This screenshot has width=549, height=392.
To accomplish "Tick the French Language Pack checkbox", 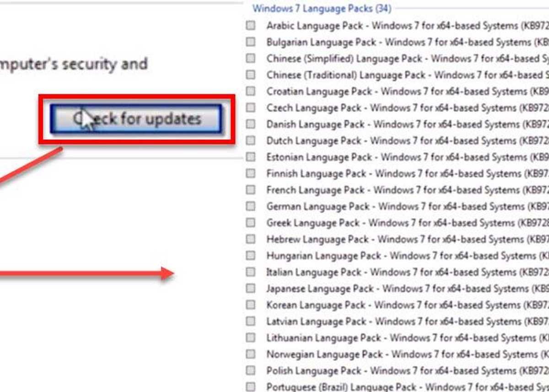I will 250,190.
